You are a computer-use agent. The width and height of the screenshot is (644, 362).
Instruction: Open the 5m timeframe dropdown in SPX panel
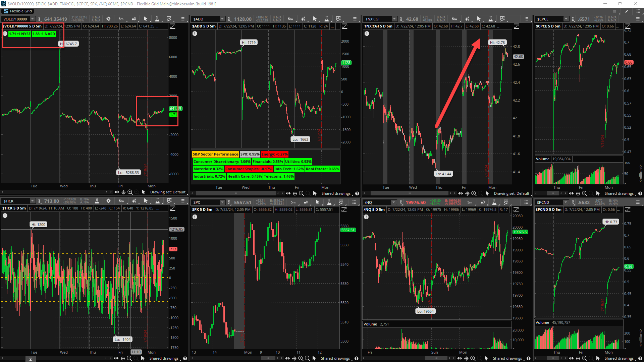pos(293,202)
